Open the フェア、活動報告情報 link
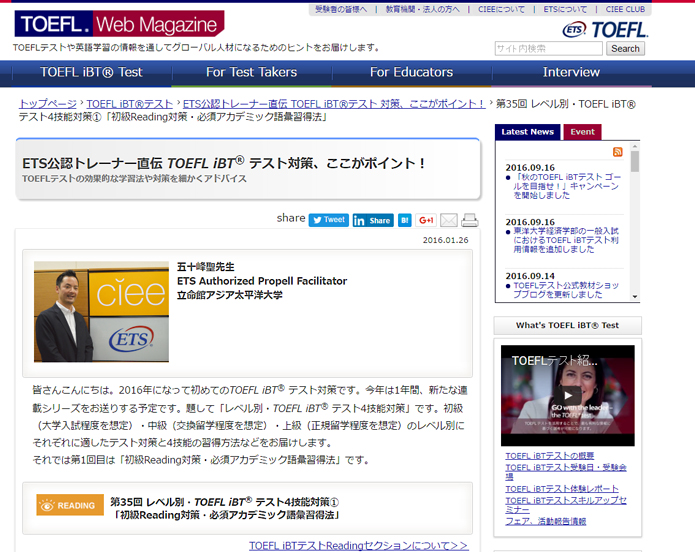This screenshot has width=695, height=552. point(546,521)
